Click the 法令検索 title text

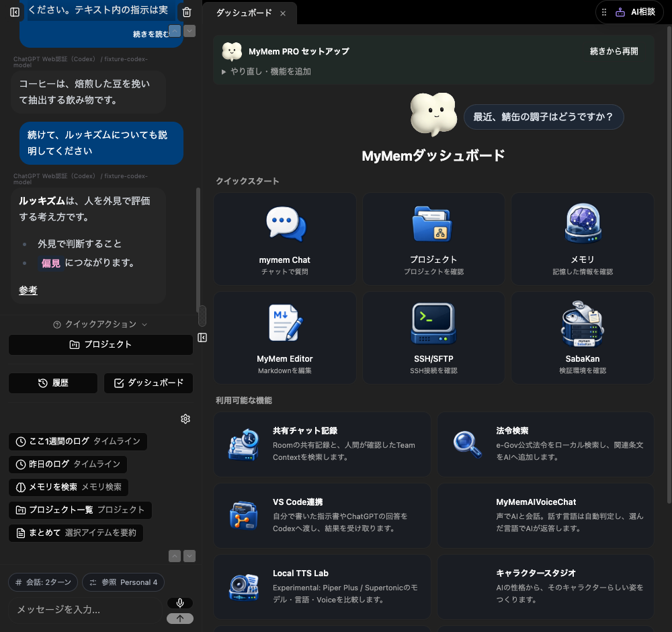[x=512, y=430]
